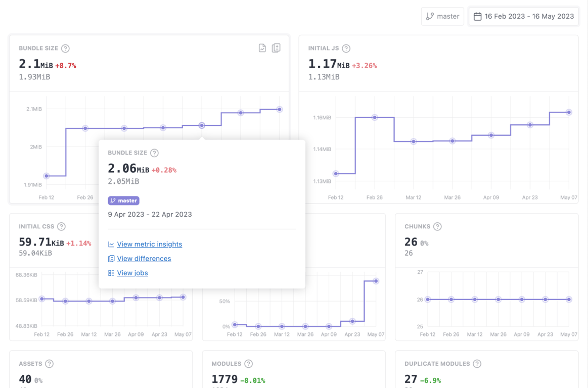Viewport: 588px width, 388px height.
Task: Click the May 07 data point on Initial JS chart
Action: 569,113
